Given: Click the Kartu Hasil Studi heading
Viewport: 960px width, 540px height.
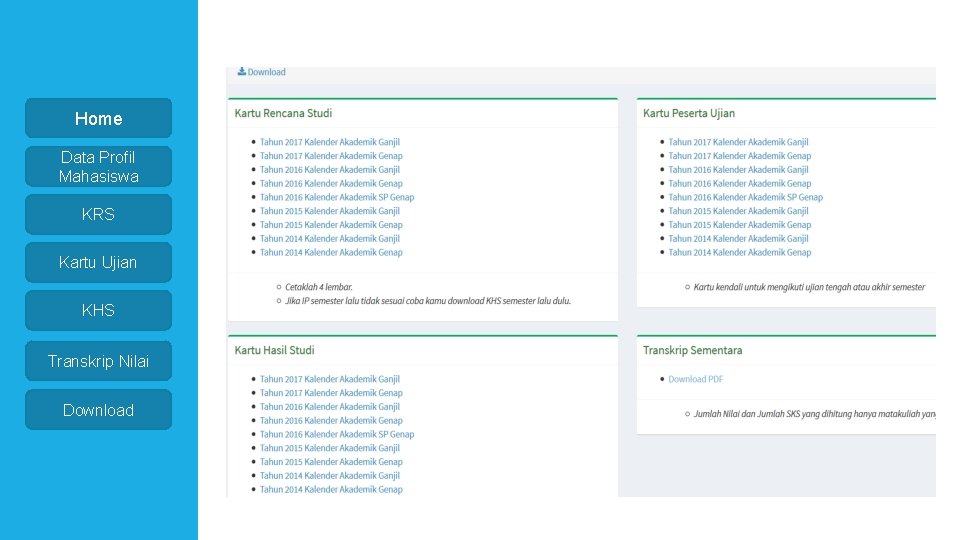Looking at the screenshot, I should [274, 350].
